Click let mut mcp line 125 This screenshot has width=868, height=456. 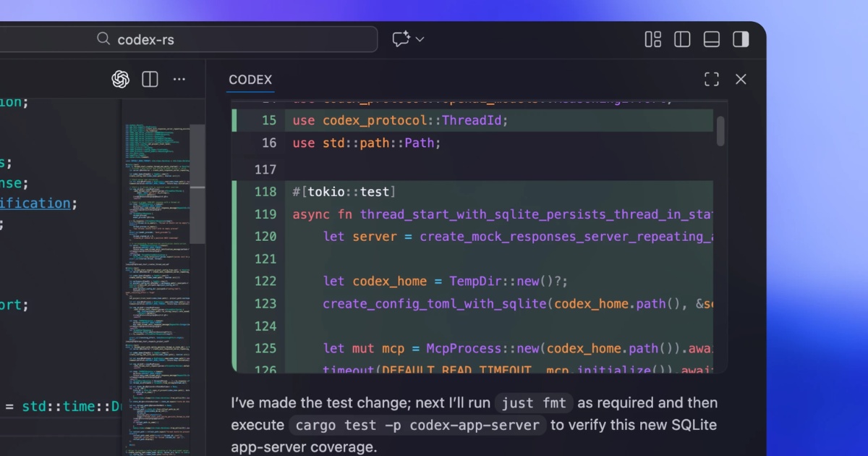point(518,348)
